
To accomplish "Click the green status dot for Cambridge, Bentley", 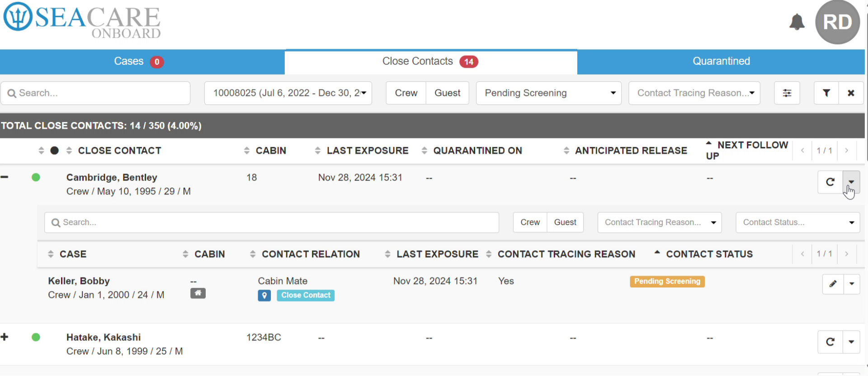I will pos(36,177).
